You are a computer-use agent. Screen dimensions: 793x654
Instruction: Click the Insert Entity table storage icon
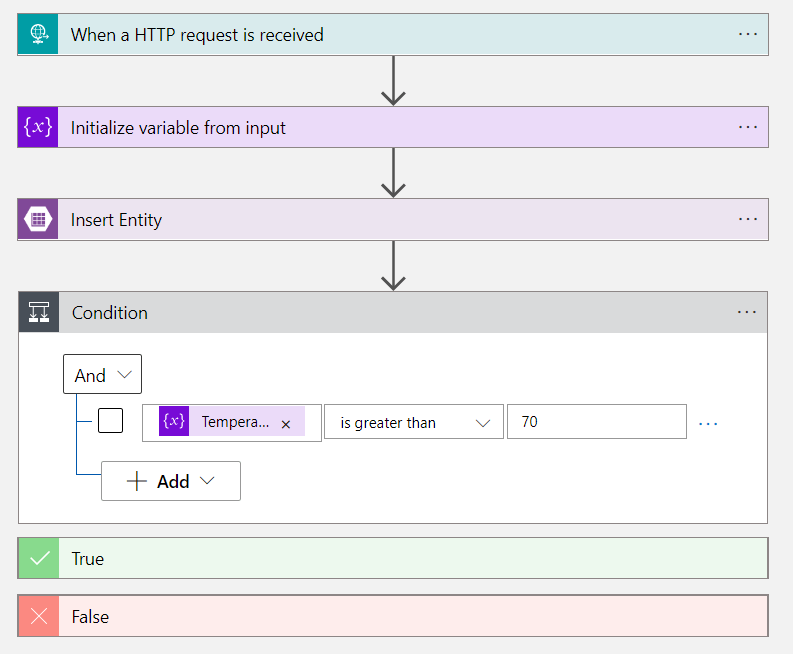[x=38, y=220]
